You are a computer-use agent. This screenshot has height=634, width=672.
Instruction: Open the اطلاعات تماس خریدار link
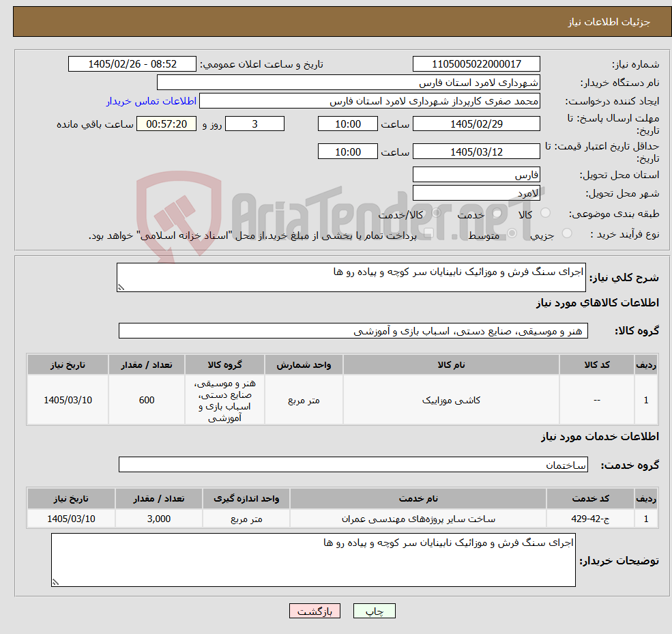151,101
